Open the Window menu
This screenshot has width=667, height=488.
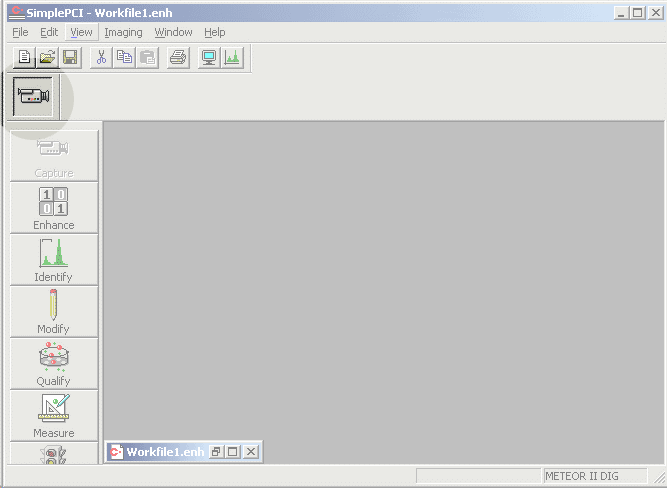pyautogui.click(x=173, y=32)
